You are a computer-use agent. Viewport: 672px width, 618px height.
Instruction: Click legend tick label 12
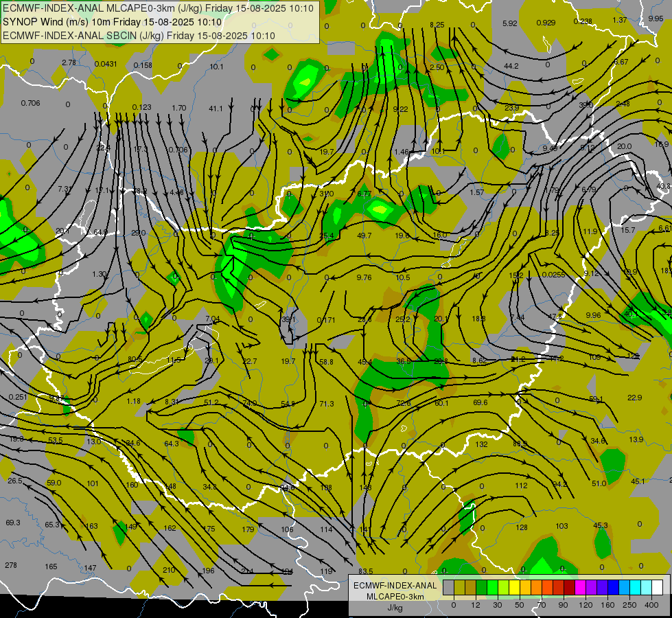coord(475,605)
